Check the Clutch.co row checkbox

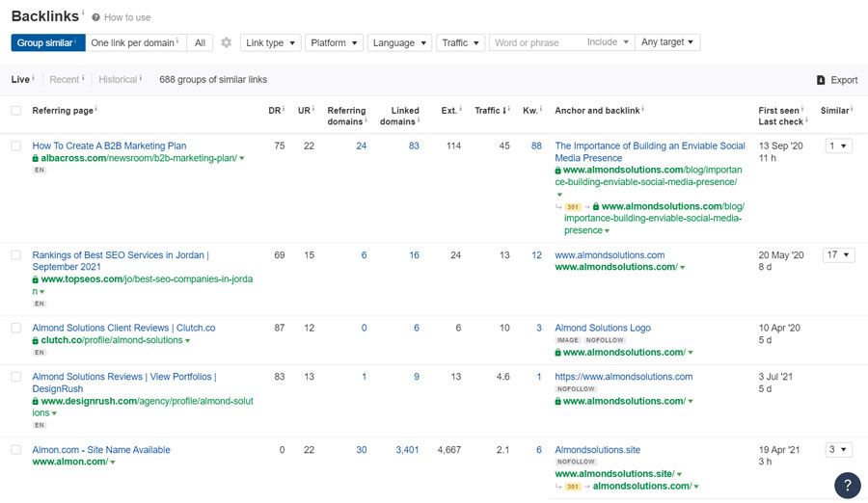pyautogui.click(x=16, y=329)
